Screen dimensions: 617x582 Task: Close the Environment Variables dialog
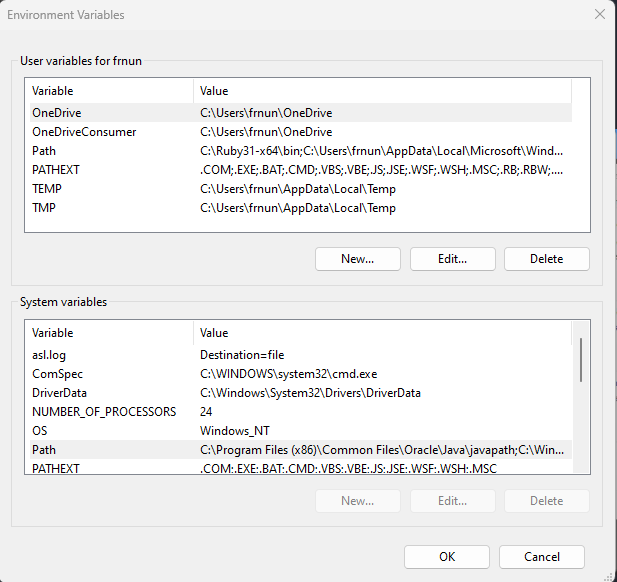(599, 15)
